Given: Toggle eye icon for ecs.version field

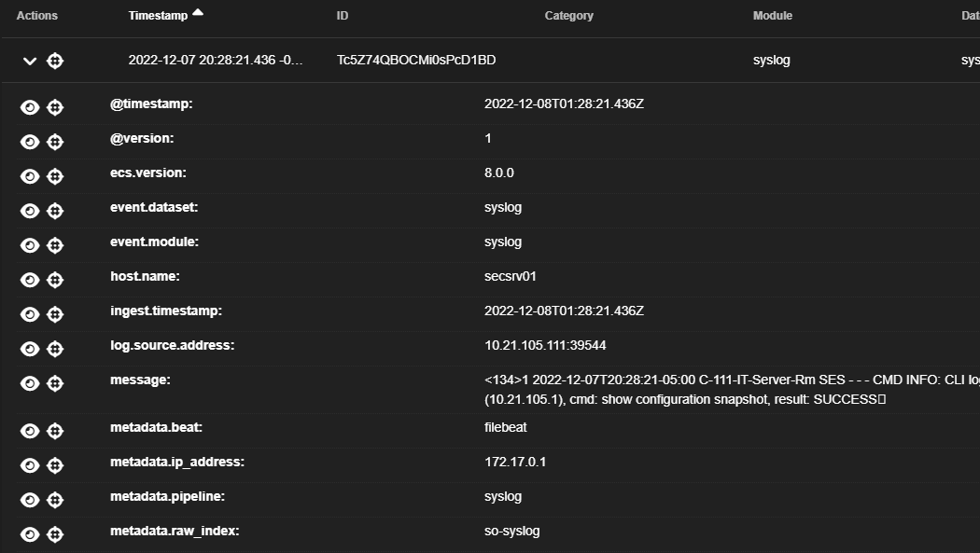Looking at the screenshot, I should (x=29, y=176).
